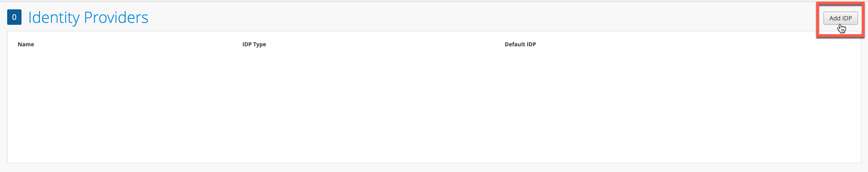Start creating an IDP with Add IDP

[x=840, y=18]
